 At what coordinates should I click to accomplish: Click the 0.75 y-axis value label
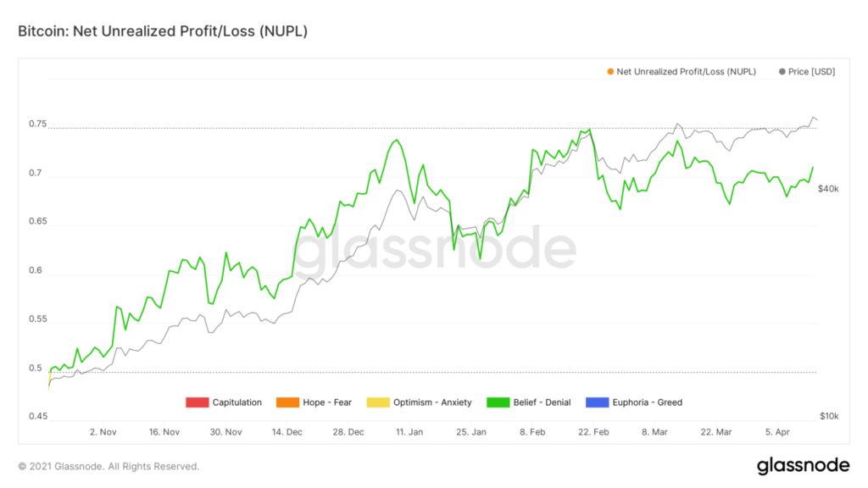coord(37,124)
